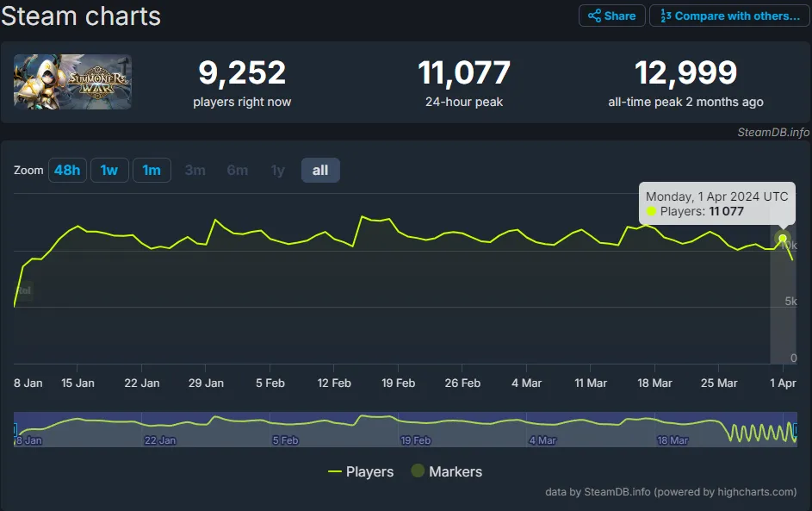Click the 11,077 24-hour peak value

(464, 72)
